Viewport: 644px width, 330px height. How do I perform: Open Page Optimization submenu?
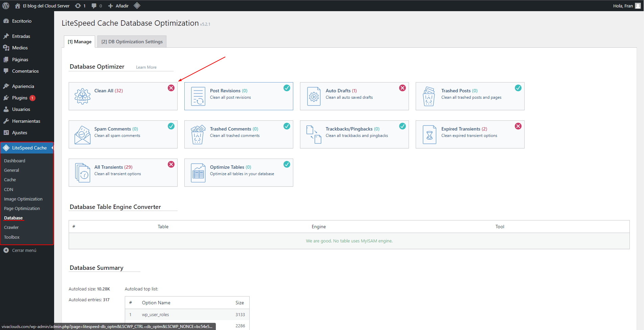coord(22,208)
